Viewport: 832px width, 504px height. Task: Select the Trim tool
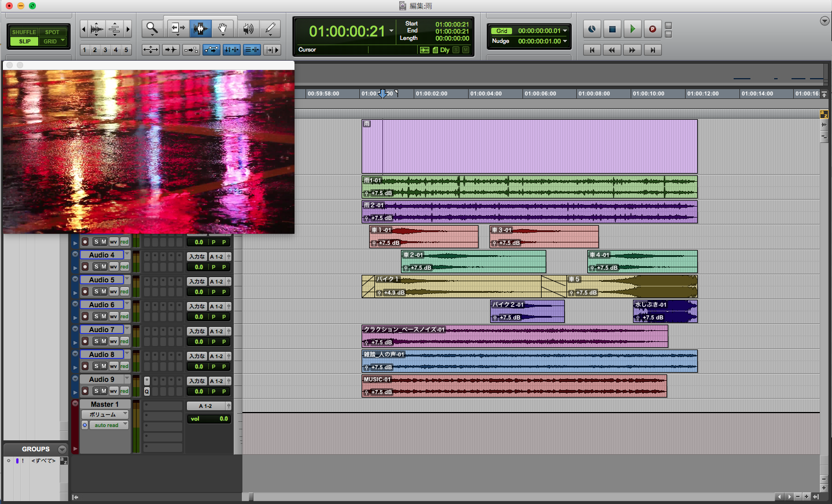pyautogui.click(x=177, y=28)
